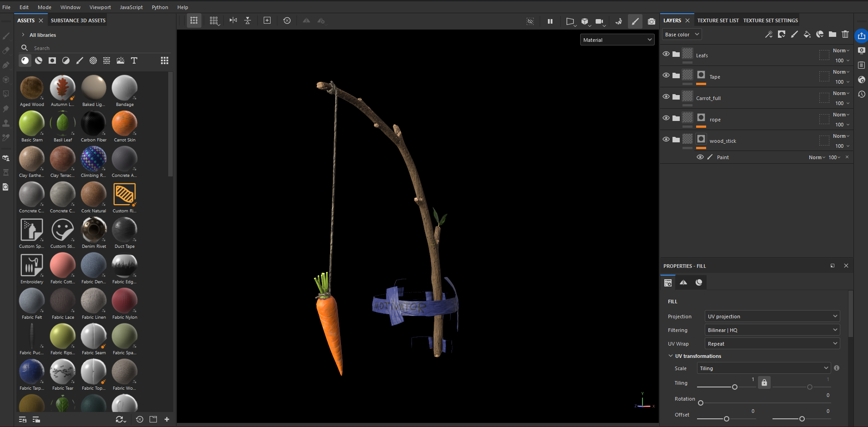Click the camera screenshot icon in viewport toolbar
Image resolution: width=868 pixels, height=427 pixels.
coord(652,21)
